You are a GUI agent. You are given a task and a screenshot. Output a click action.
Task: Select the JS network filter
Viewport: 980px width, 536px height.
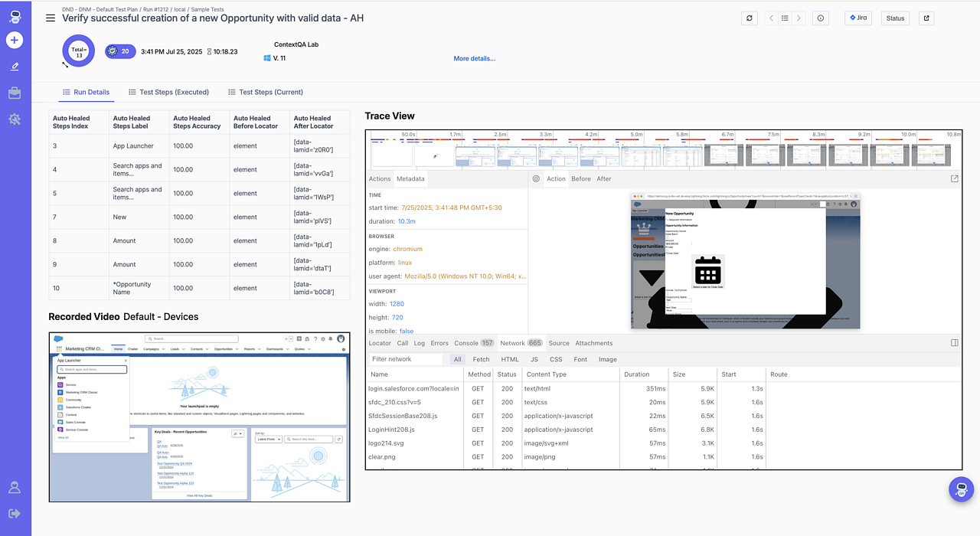point(534,359)
